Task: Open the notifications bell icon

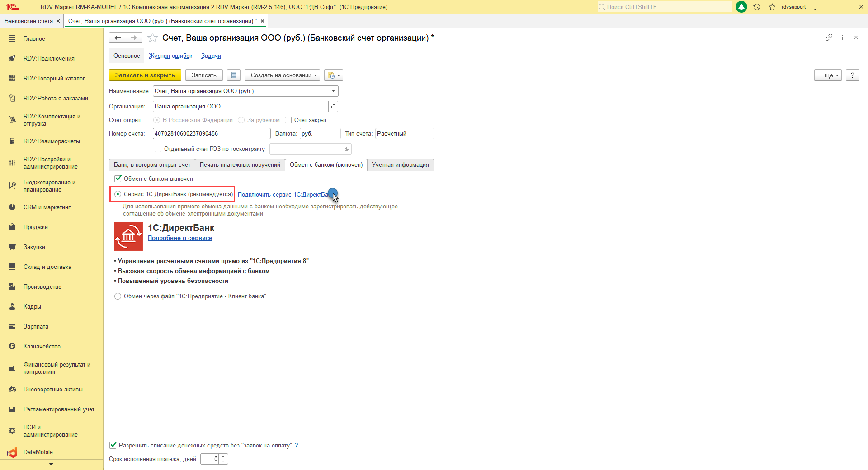Action: point(741,7)
